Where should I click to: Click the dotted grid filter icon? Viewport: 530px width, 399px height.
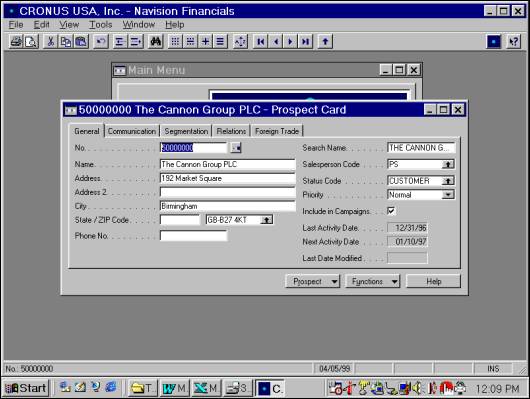175,42
